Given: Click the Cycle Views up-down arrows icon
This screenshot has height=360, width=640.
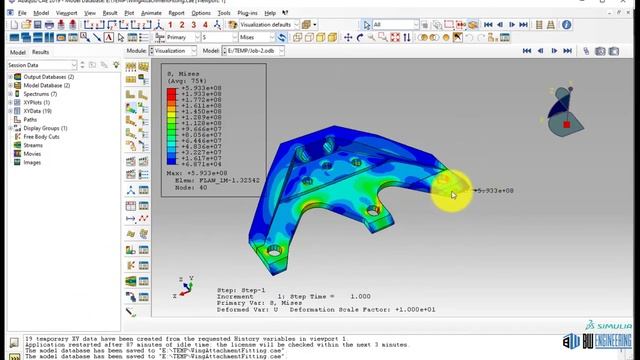Looking at the screenshot, I should coord(407,38).
